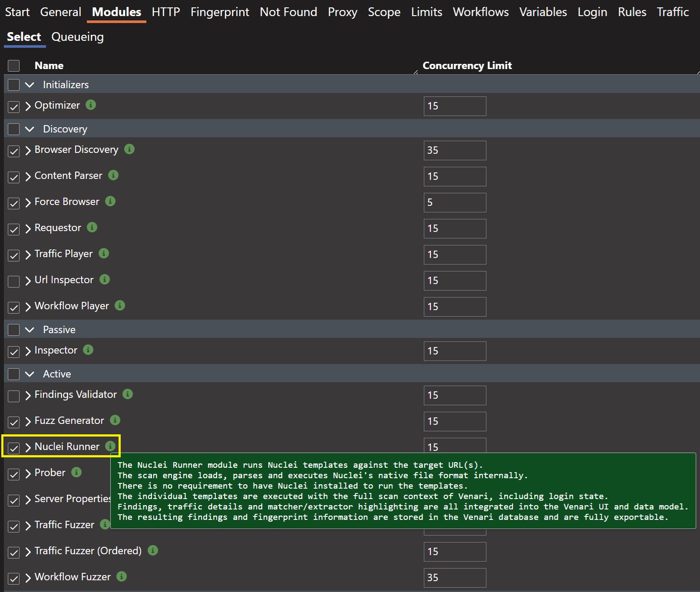The width and height of the screenshot is (700, 592).
Task: Click Workflow Fuzzer concurrency limit field
Action: point(455,578)
